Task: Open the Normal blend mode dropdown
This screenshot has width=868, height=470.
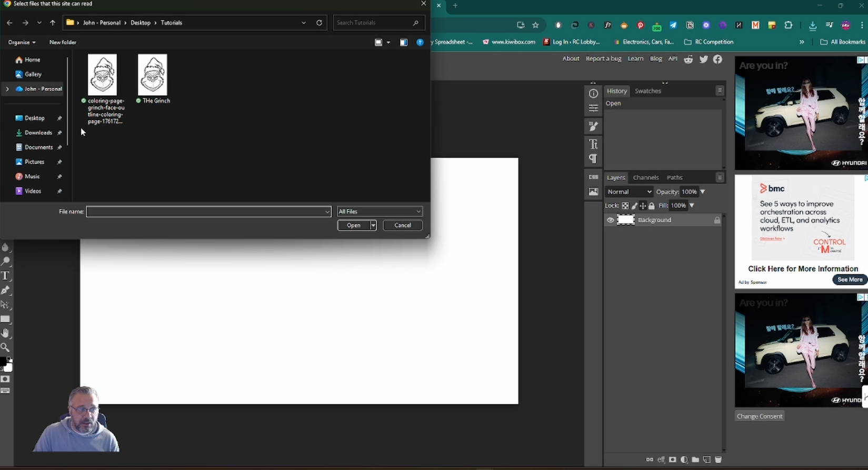Action: (x=630, y=192)
